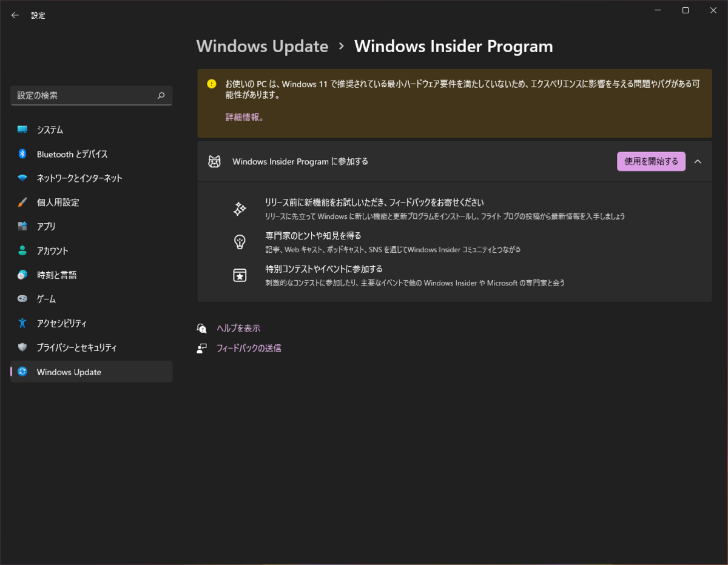Click the lightbulb icon for expert tips

[240, 242]
